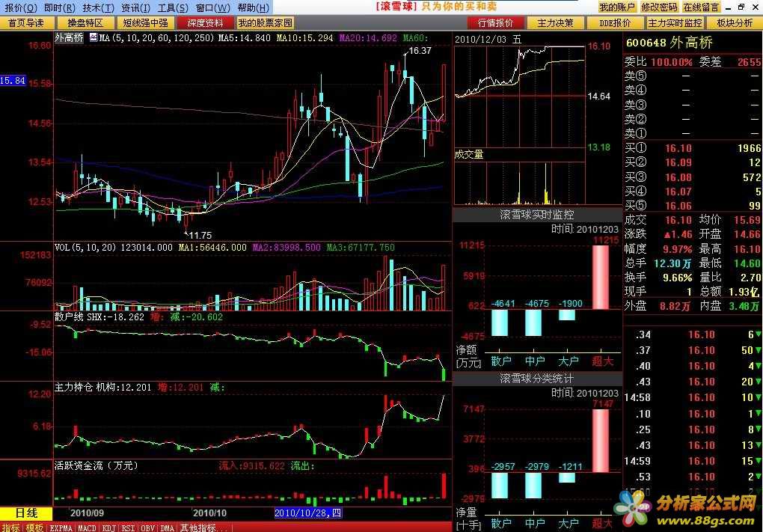Click the 散户 bar in 滚雪球实时监控

point(500,322)
